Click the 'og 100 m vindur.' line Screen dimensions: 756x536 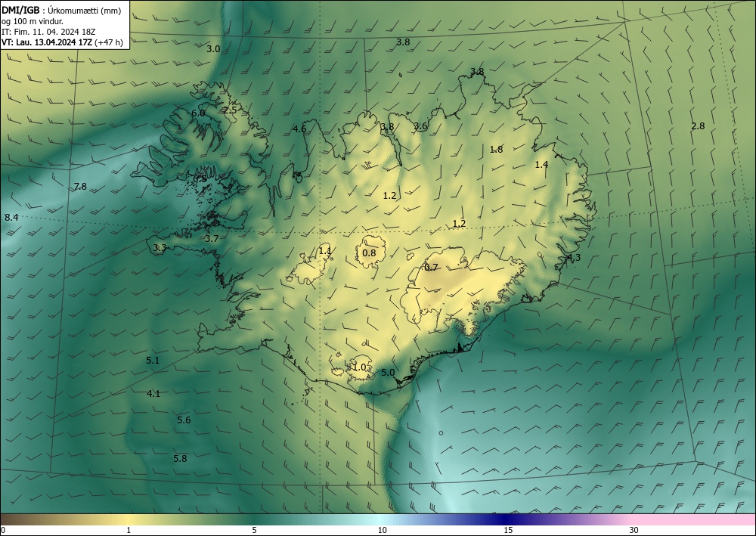pyautogui.click(x=33, y=21)
